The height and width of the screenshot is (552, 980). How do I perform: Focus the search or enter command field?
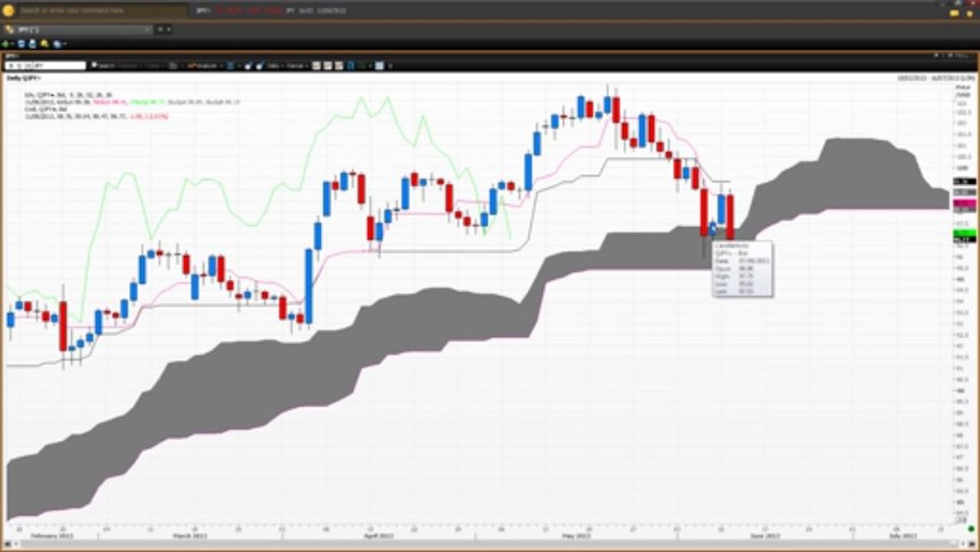pos(102,11)
